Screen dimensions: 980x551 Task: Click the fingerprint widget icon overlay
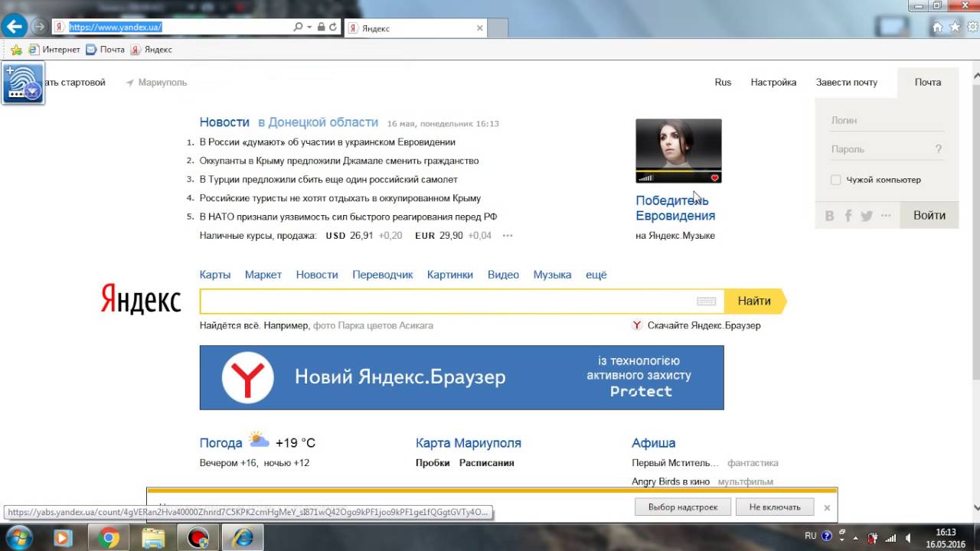coord(23,84)
